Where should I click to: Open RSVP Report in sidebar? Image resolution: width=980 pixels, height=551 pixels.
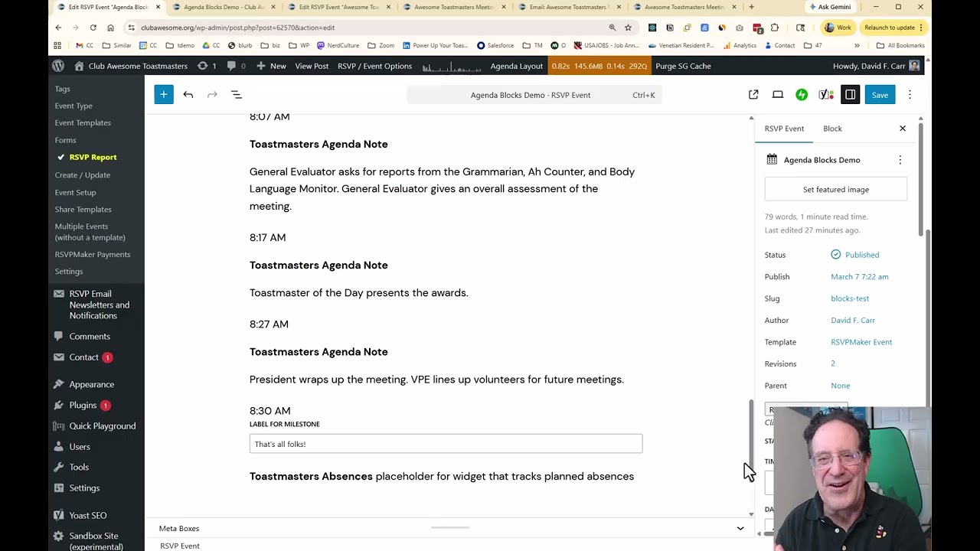pyautogui.click(x=93, y=157)
